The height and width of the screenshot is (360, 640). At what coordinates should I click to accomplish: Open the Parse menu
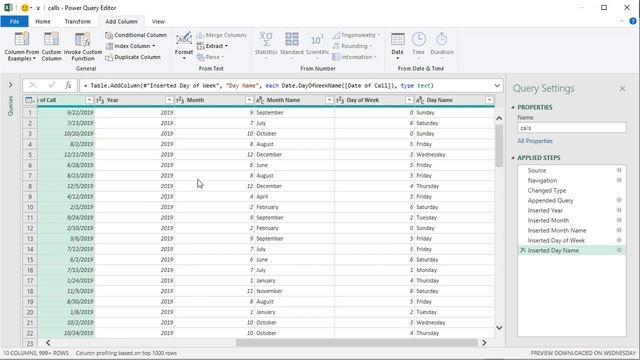tap(210, 57)
